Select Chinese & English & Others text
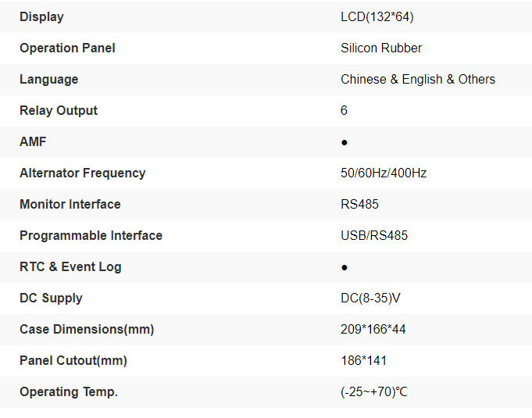This screenshot has width=532, height=418. click(418, 79)
